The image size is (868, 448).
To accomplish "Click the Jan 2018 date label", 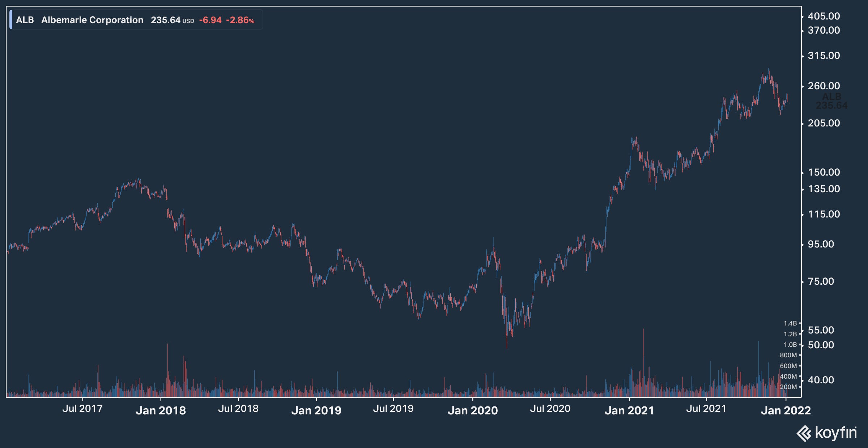I will pyautogui.click(x=161, y=410).
